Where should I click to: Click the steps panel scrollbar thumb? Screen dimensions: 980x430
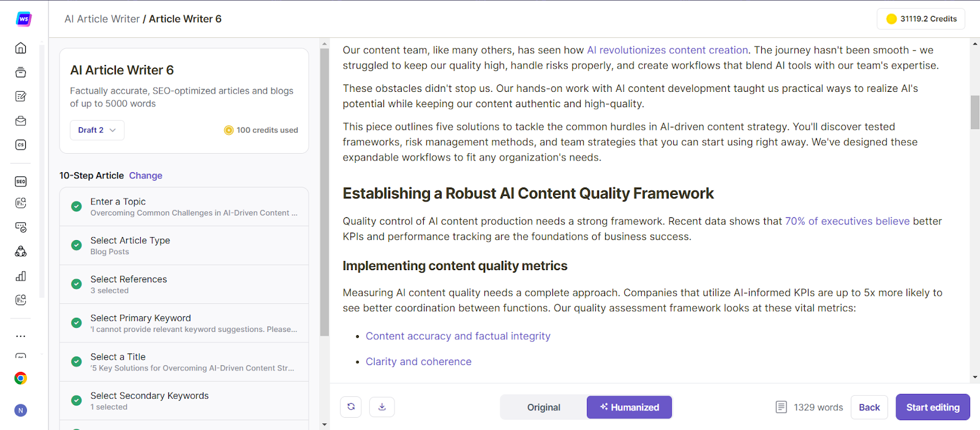point(325,192)
